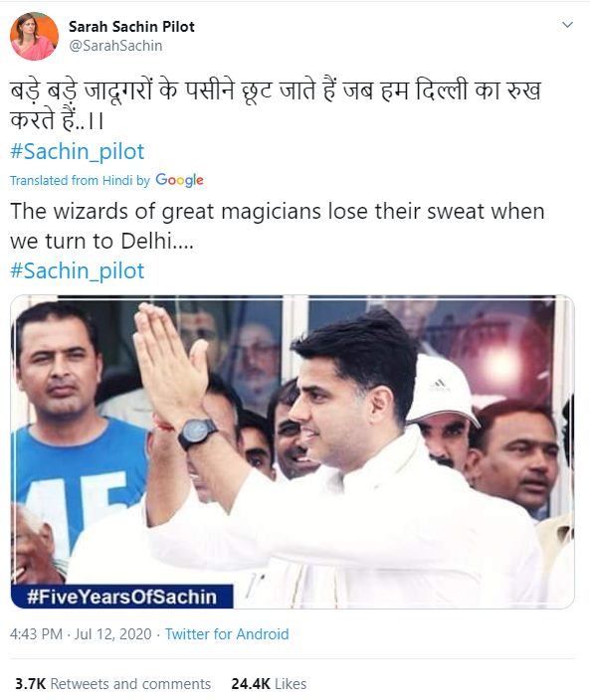Click the Twitter for Android source link
The height and width of the screenshot is (700, 590).
point(227,634)
